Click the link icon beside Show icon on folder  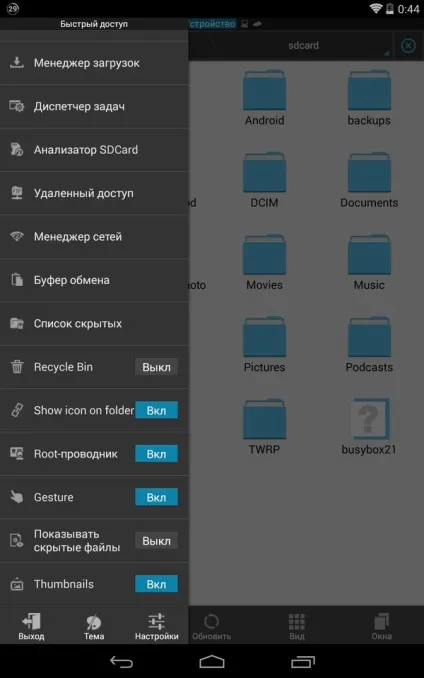tap(17, 410)
